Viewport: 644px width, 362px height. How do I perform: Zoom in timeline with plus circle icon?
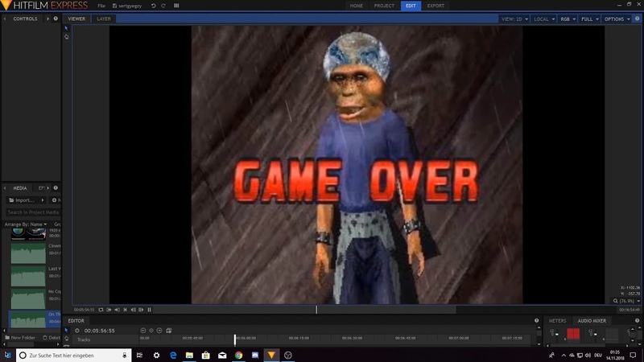tap(159, 331)
